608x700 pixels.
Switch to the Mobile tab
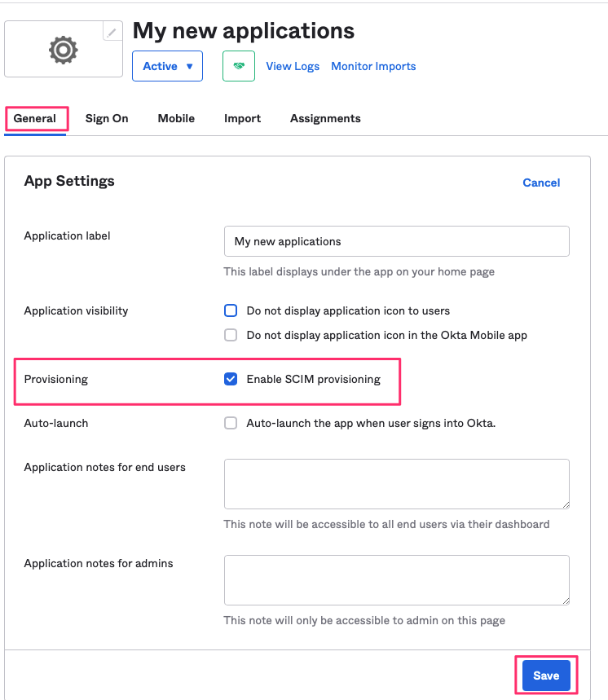(x=176, y=118)
